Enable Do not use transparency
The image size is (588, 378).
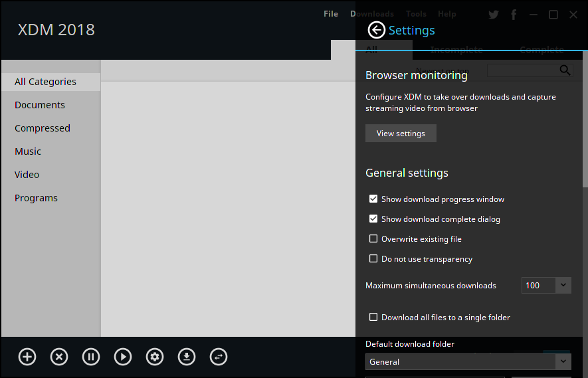point(373,258)
